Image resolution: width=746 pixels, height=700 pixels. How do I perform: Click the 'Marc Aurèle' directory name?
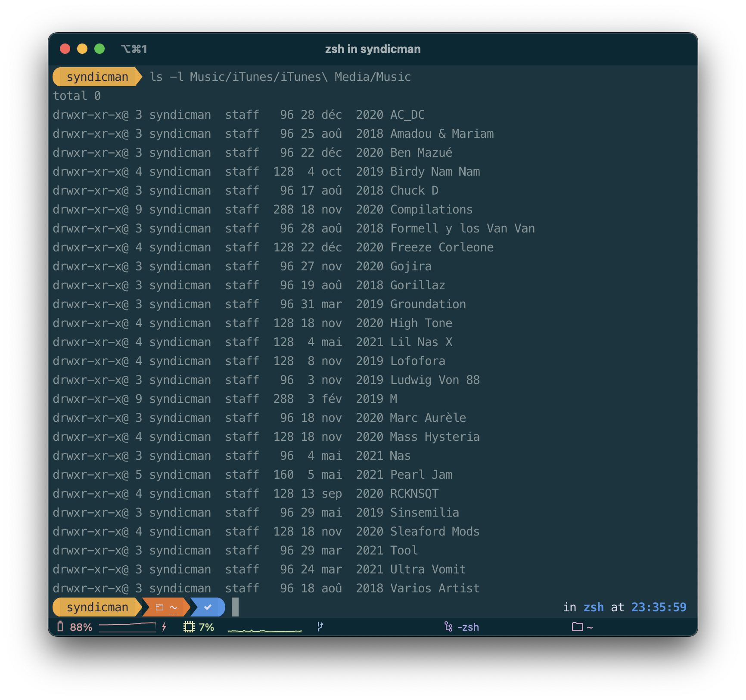click(x=428, y=418)
